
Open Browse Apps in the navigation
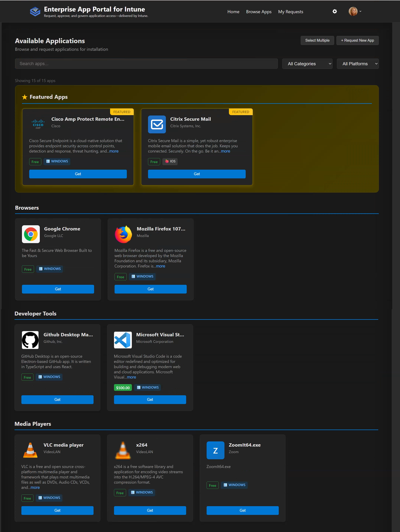point(259,12)
